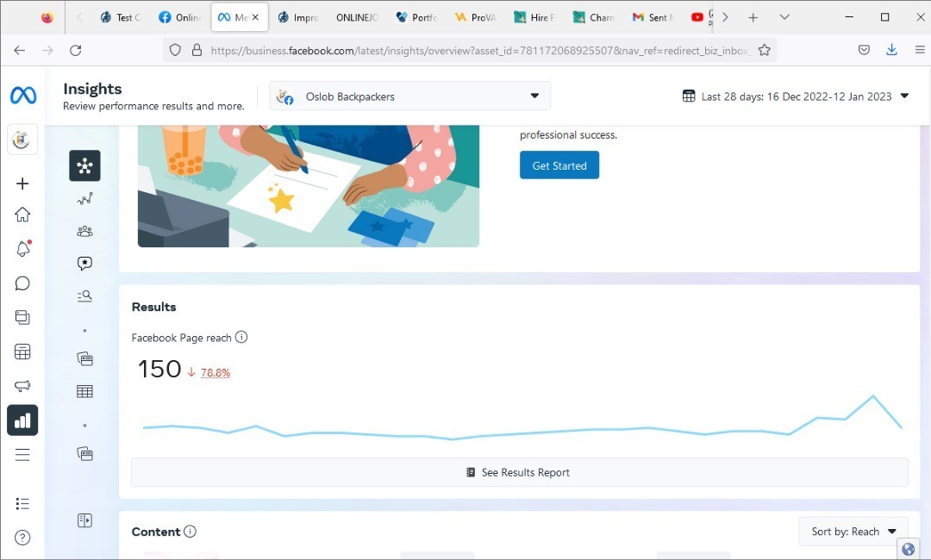The width and height of the screenshot is (931, 560).
Task: Click the Meta logo icon
Action: (x=23, y=95)
